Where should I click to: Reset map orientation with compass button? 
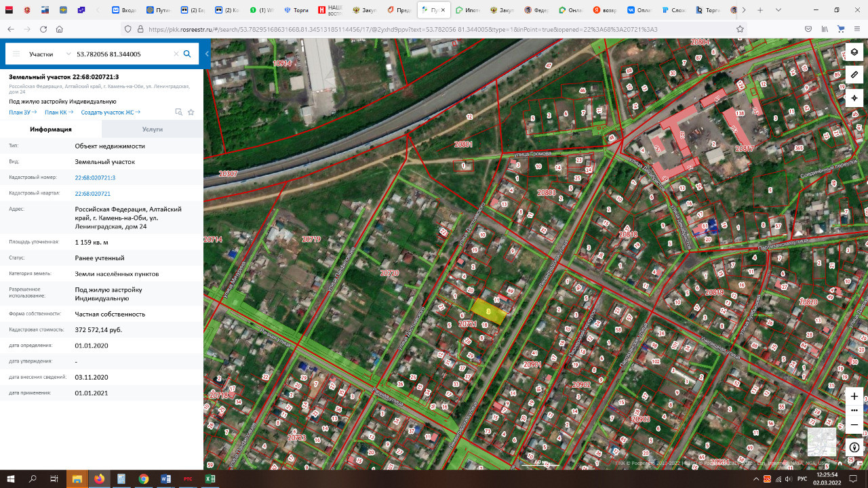point(854,447)
